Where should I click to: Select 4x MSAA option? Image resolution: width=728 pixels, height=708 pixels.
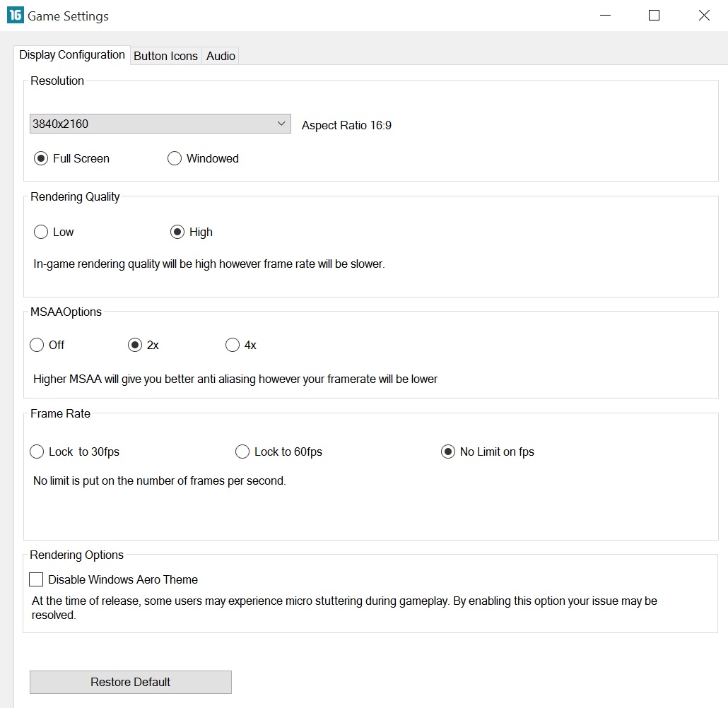click(x=233, y=345)
